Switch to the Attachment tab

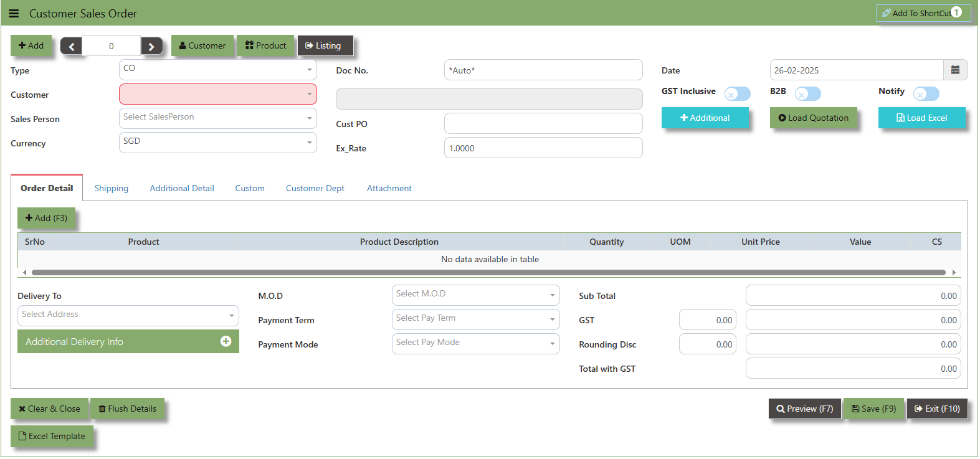point(389,188)
